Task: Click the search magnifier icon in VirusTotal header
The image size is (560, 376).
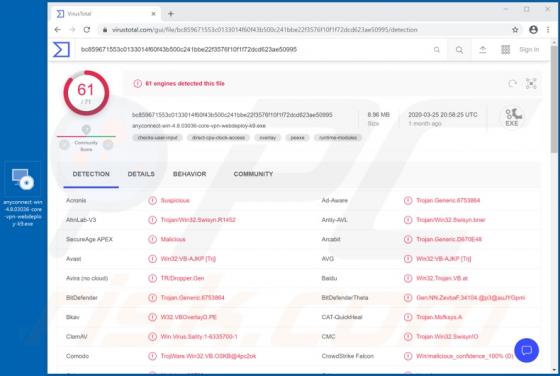Action: [459, 50]
